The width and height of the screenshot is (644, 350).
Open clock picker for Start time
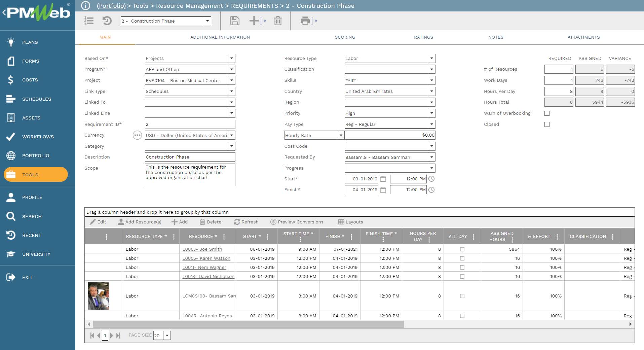point(431,179)
